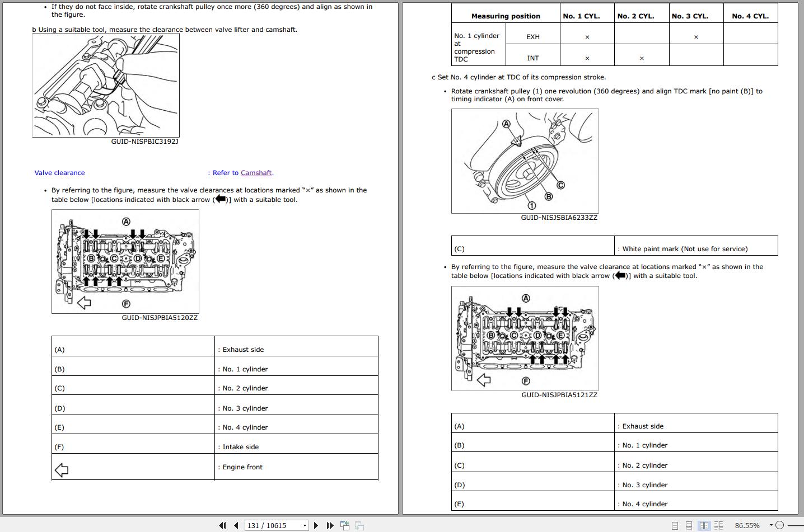Viewport: 804px width, 532px height.
Task: Click the Valve clearance link
Action: coord(59,173)
